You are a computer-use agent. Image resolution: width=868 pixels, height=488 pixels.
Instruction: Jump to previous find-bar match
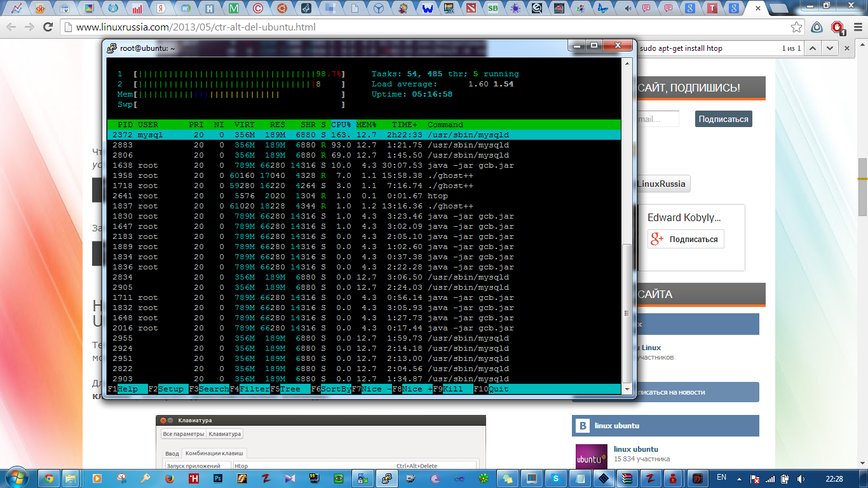tap(814, 48)
